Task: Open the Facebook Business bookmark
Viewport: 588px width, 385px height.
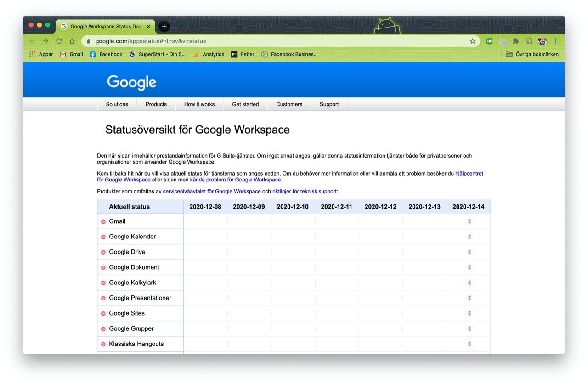Action: click(x=289, y=54)
